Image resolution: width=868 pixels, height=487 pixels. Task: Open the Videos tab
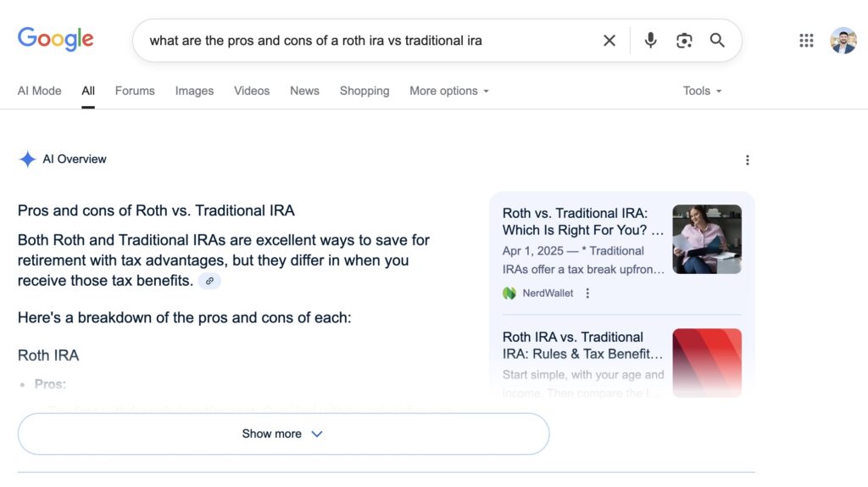251,91
